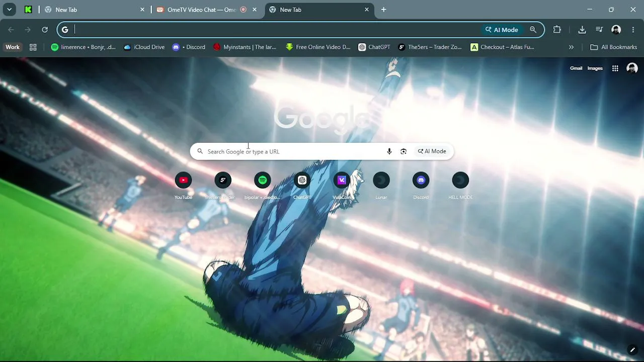
Task: Click the magnifier icon in address bar
Action: (533, 30)
